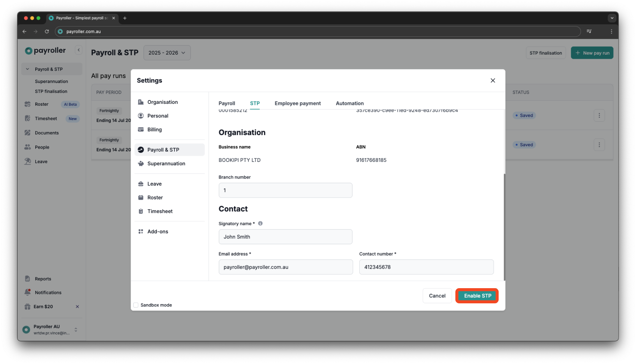The height and width of the screenshot is (364, 636).
Task: Open Superannuation in the main sidebar
Action: pyautogui.click(x=52, y=82)
